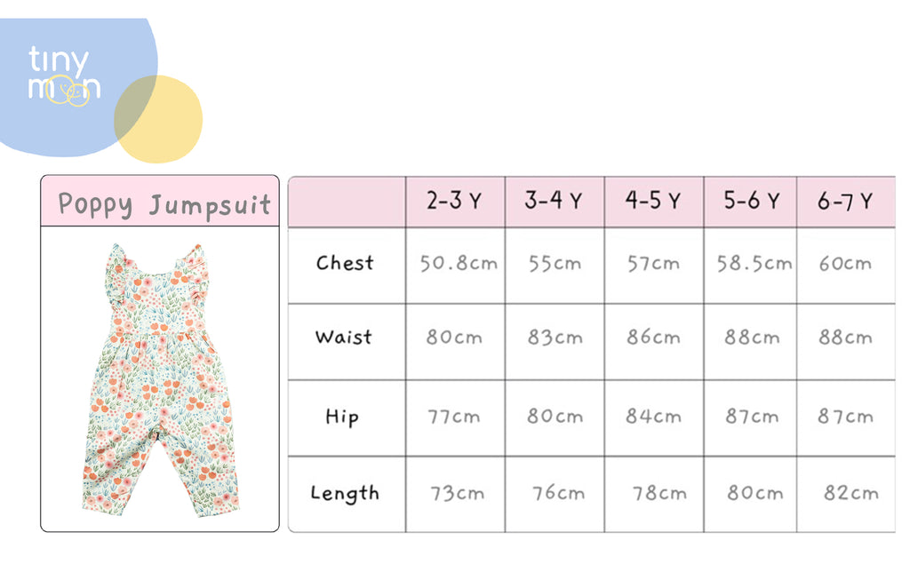
Task: Click the 50.8cm chest measurement cell
Action: tap(455, 265)
